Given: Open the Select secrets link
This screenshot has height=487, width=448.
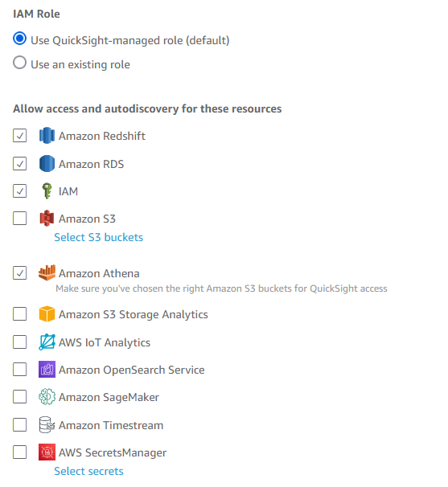Looking at the screenshot, I should coord(88,471).
